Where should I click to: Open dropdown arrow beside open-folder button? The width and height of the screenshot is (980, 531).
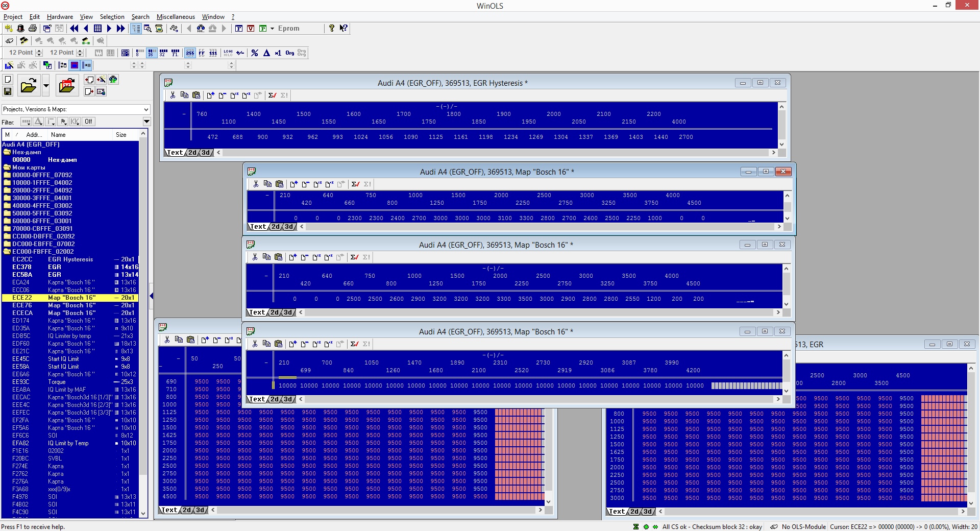point(45,85)
